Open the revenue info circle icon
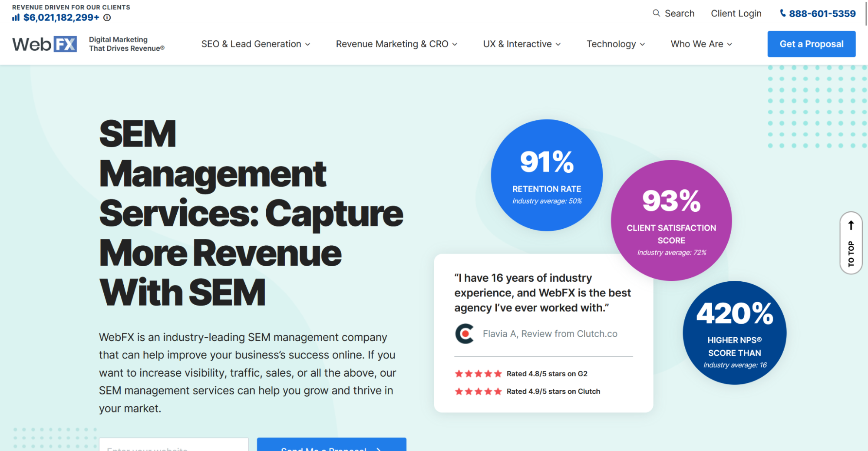 tap(107, 18)
